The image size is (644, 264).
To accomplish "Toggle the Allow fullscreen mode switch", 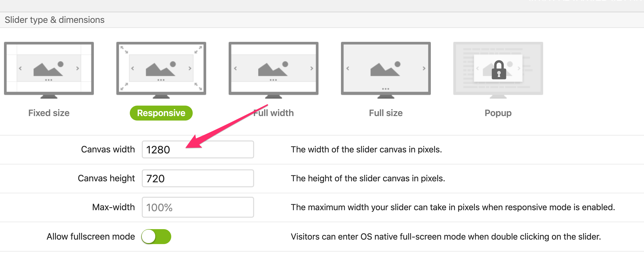I will [156, 236].
